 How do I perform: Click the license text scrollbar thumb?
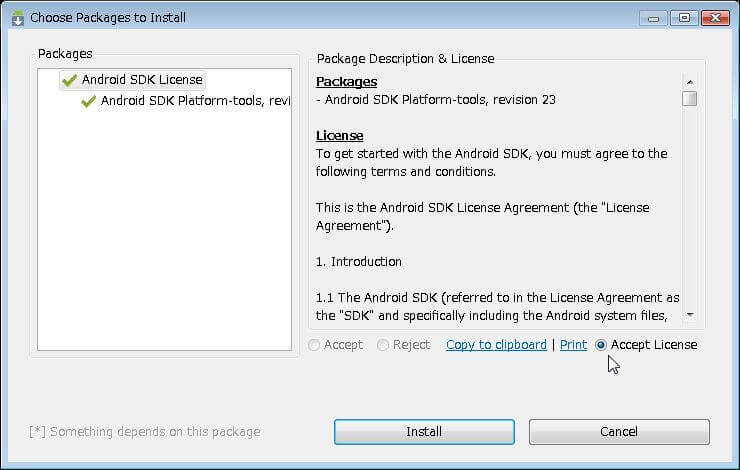(689, 99)
